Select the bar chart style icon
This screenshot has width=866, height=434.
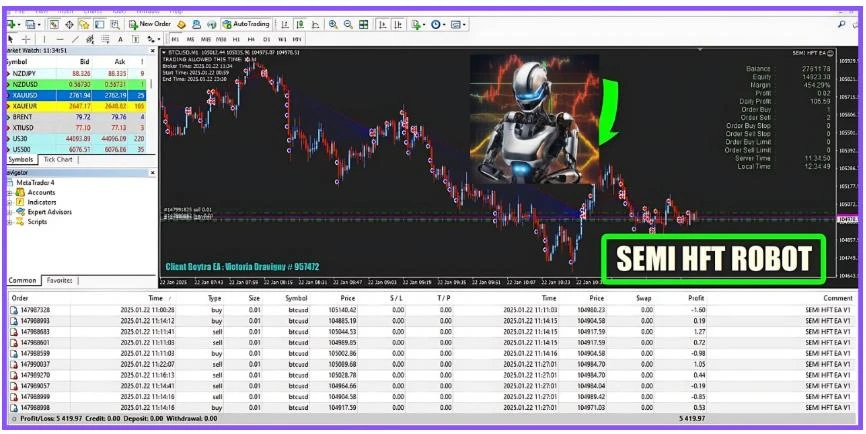coord(284,24)
